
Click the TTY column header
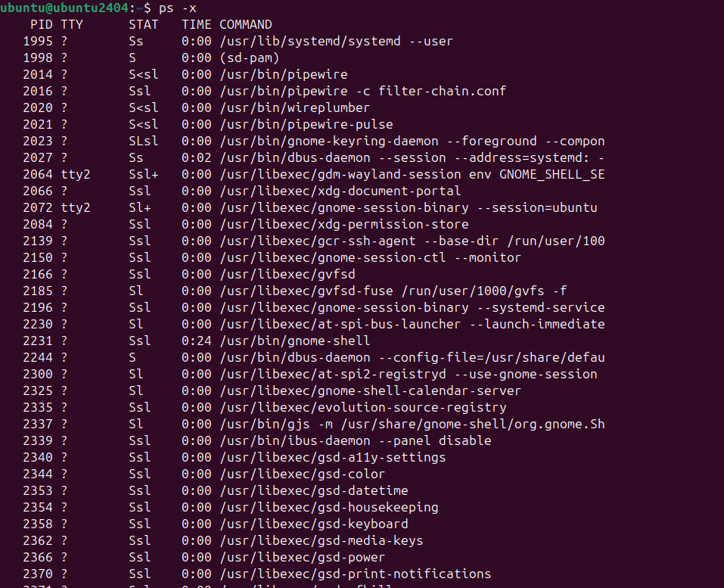[x=72, y=24]
